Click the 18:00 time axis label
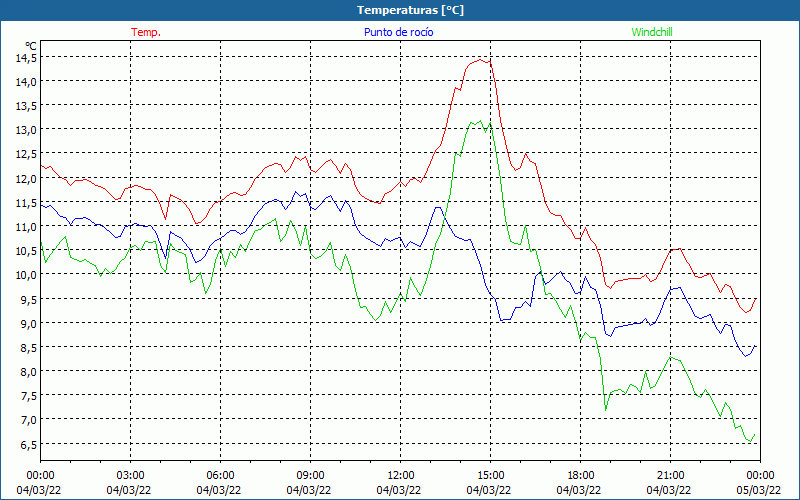The image size is (800, 500). pos(580,476)
